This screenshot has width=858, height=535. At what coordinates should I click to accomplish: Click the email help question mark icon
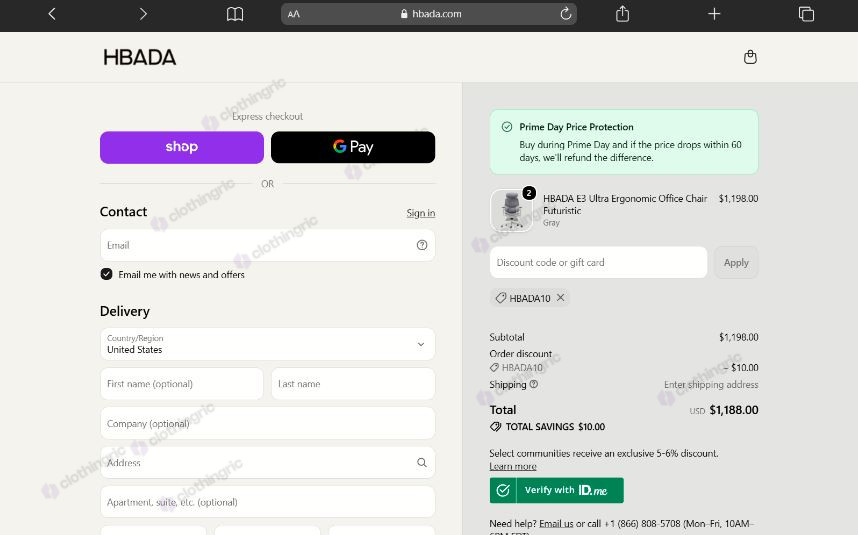coord(422,245)
